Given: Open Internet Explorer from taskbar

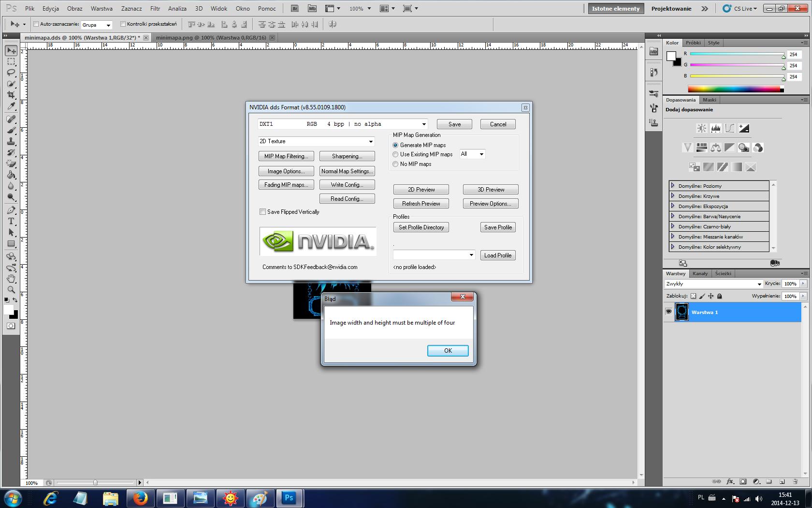Looking at the screenshot, I should tap(50, 498).
